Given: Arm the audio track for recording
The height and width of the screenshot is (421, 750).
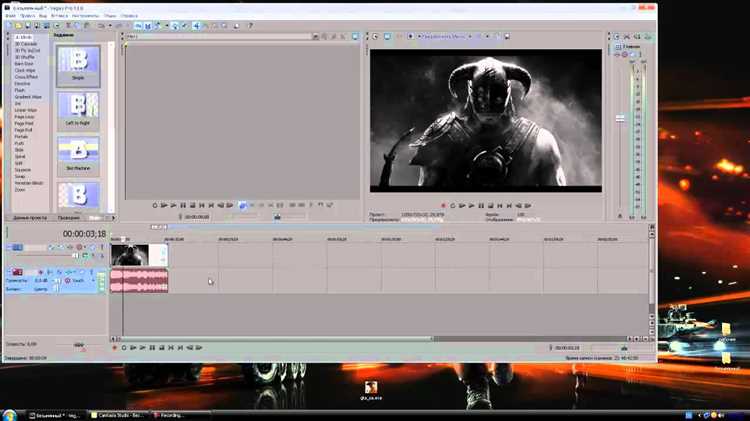Looking at the screenshot, I should click(40, 272).
